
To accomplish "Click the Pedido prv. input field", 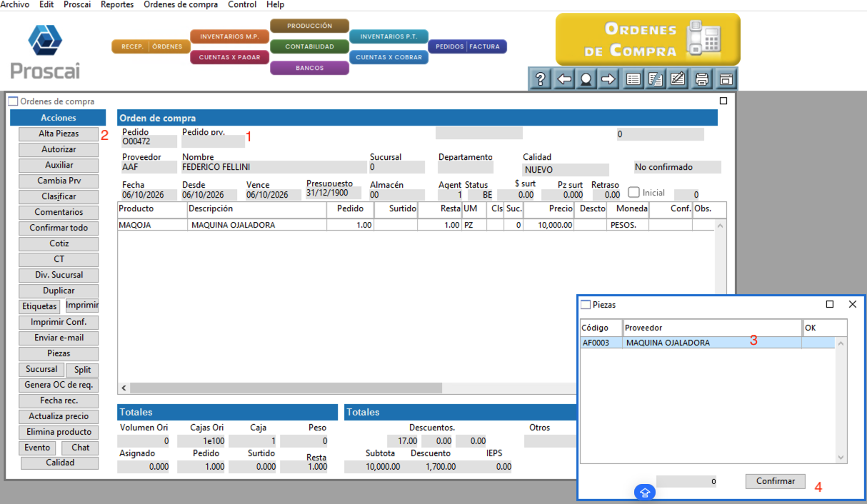I will tap(214, 141).
